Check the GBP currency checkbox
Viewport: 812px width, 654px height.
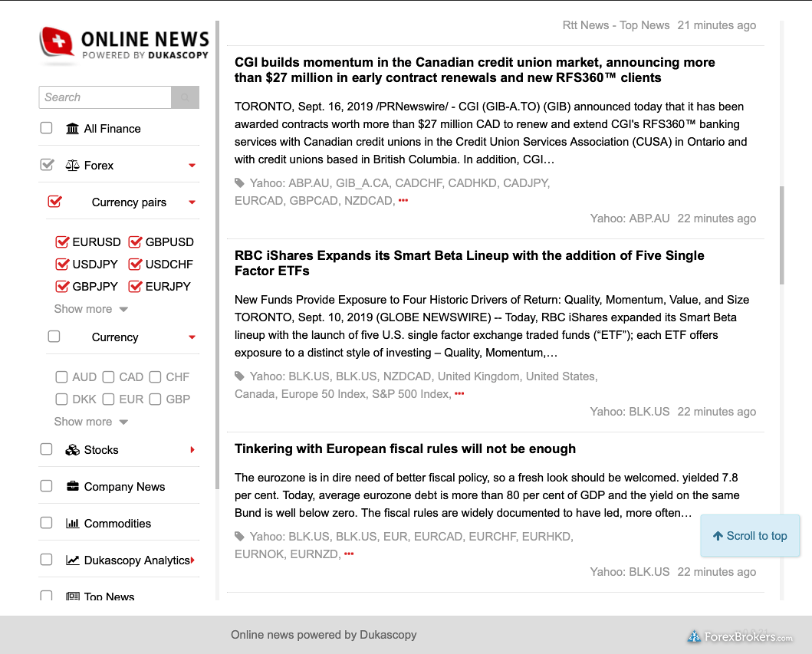tap(156, 399)
